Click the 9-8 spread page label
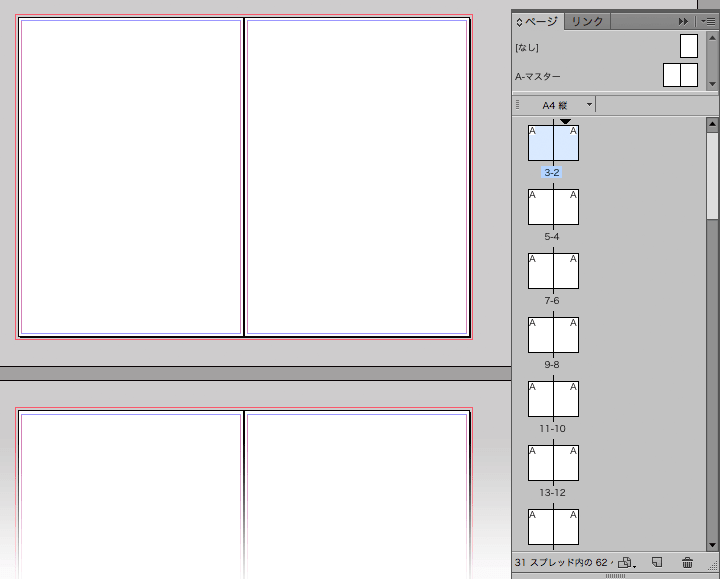Image resolution: width=720 pixels, height=579 pixels. point(550,365)
